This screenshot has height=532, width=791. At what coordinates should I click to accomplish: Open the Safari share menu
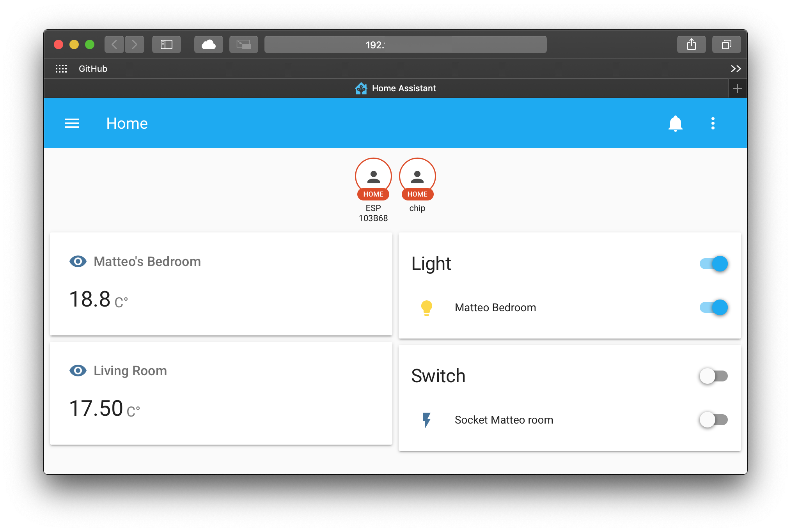pos(692,44)
